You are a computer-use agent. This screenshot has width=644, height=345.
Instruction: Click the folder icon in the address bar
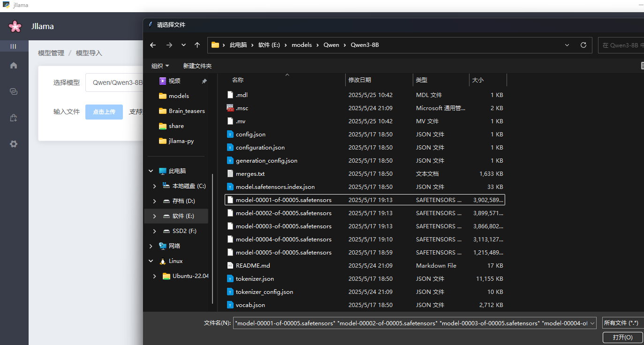click(x=215, y=45)
